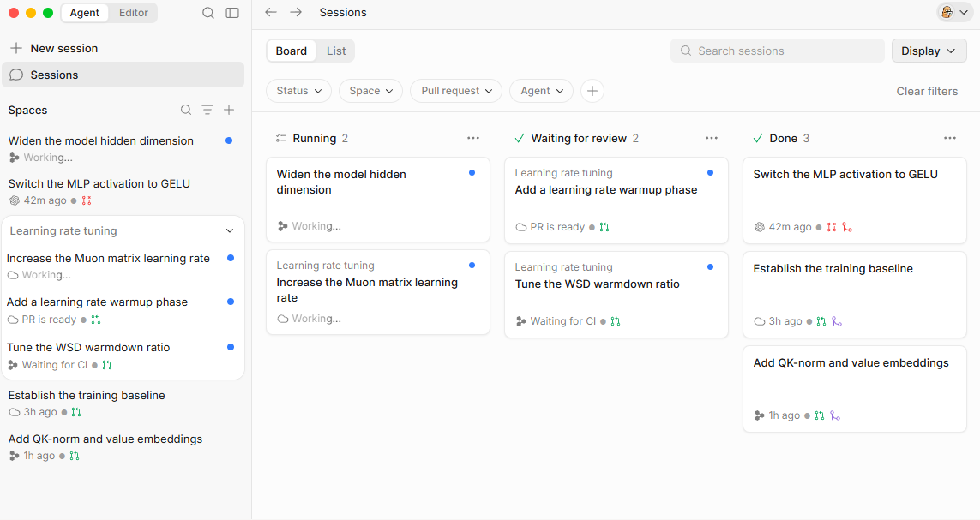Open the Display options dropdown
980x520 pixels.
[x=929, y=51]
